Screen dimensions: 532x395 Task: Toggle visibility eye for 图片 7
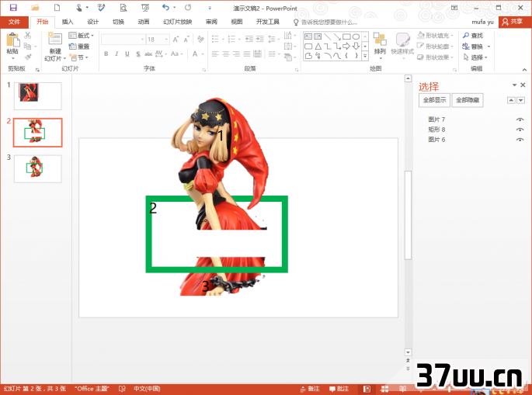(x=520, y=120)
